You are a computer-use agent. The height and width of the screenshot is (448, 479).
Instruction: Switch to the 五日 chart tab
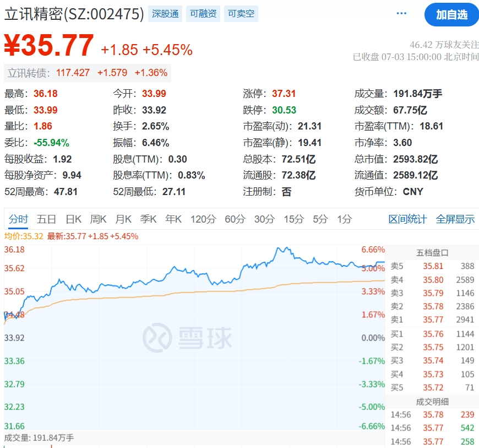pyautogui.click(x=46, y=219)
